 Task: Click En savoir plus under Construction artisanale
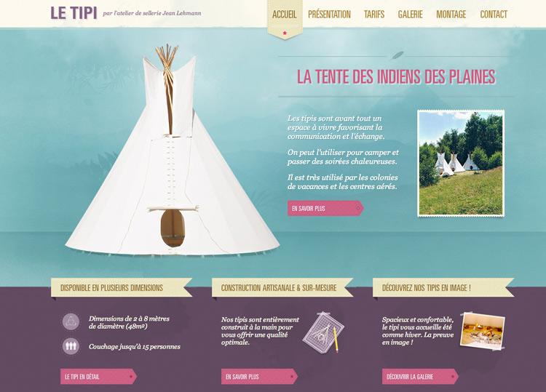(259, 376)
